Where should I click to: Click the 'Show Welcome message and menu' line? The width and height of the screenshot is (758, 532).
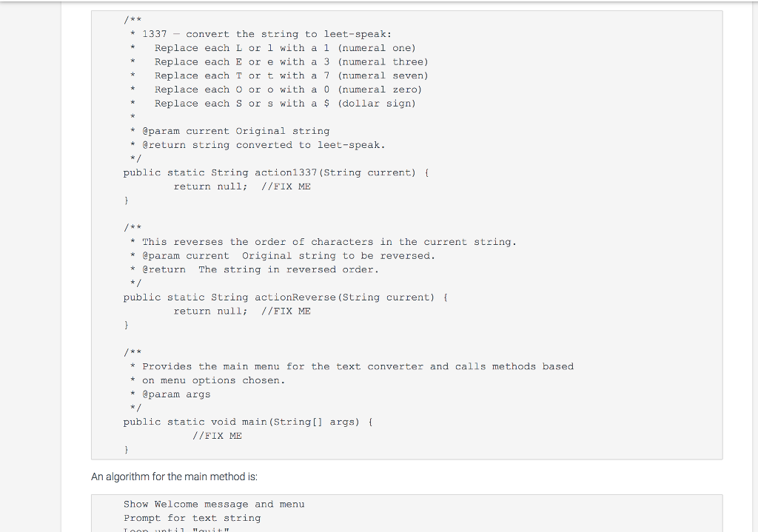pos(214,505)
